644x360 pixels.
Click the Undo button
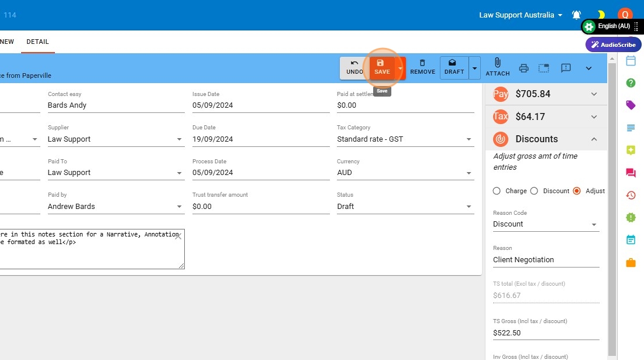coord(354,67)
